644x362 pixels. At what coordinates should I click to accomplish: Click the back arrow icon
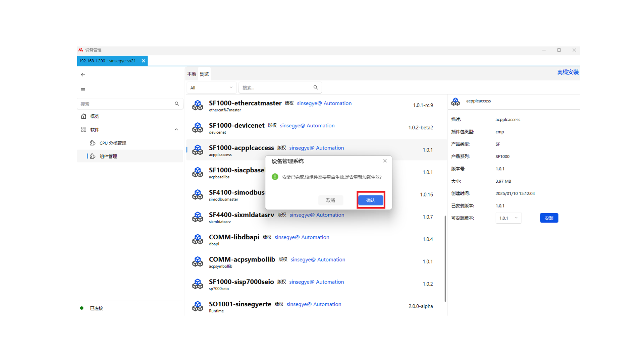pyautogui.click(x=83, y=74)
